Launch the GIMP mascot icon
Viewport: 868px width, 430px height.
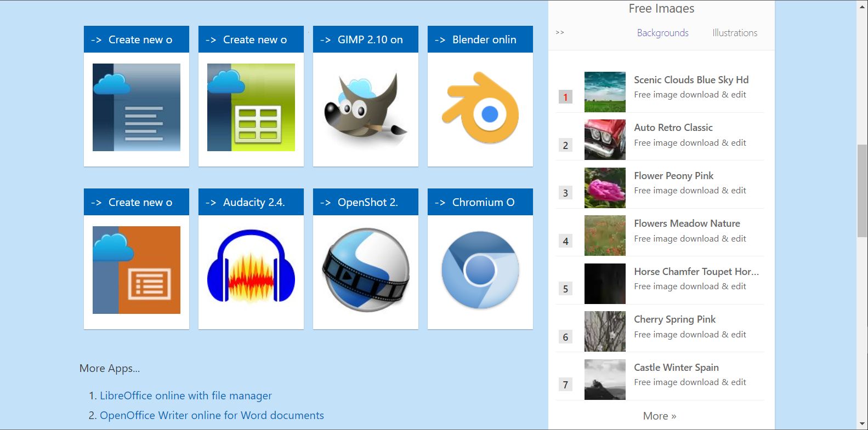(366, 107)
